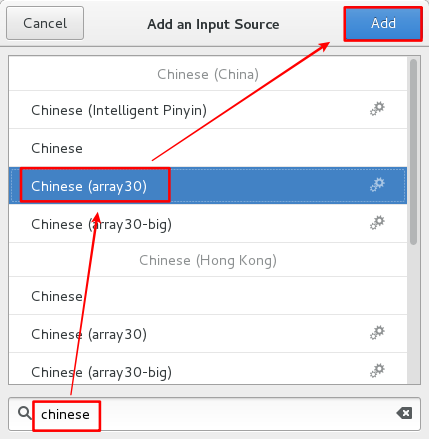Open gear settings for Chinese (Intelligent Pinyin)
This screenshot has width=429, height=439.
[x=377, y=109]
